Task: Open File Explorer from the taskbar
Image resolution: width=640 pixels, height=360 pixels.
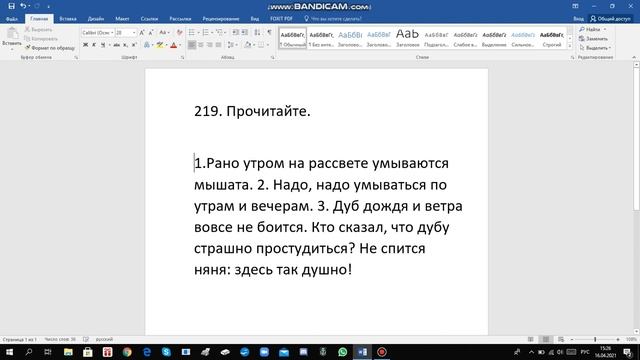Action: pyautogui.click(x=68, y=352)
